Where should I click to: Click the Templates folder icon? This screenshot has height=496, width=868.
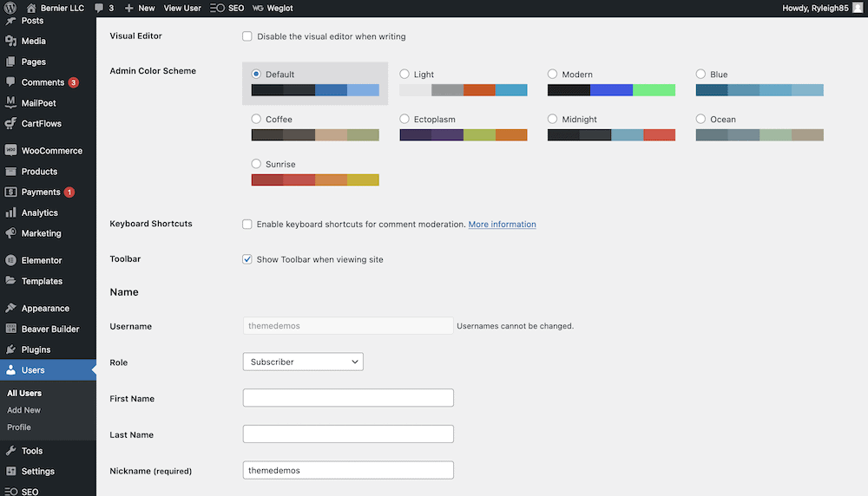click(x=10, y=280)
